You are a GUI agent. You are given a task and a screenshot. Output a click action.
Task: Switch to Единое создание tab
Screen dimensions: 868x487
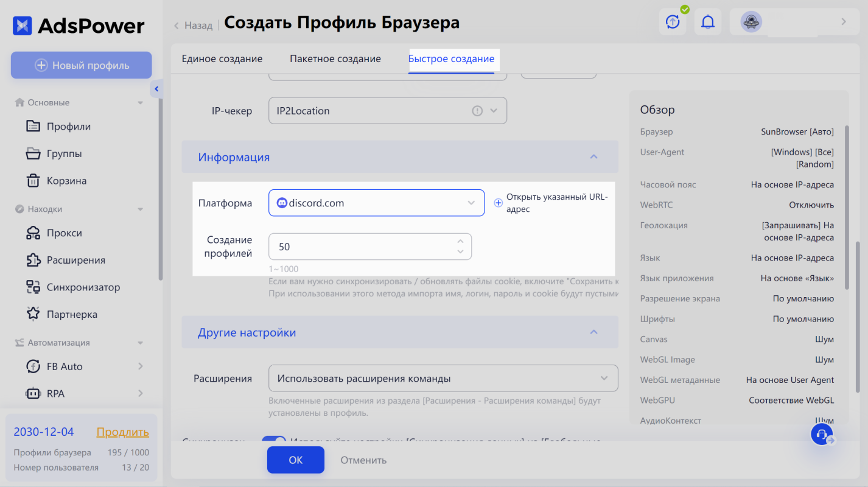[222, 59]
